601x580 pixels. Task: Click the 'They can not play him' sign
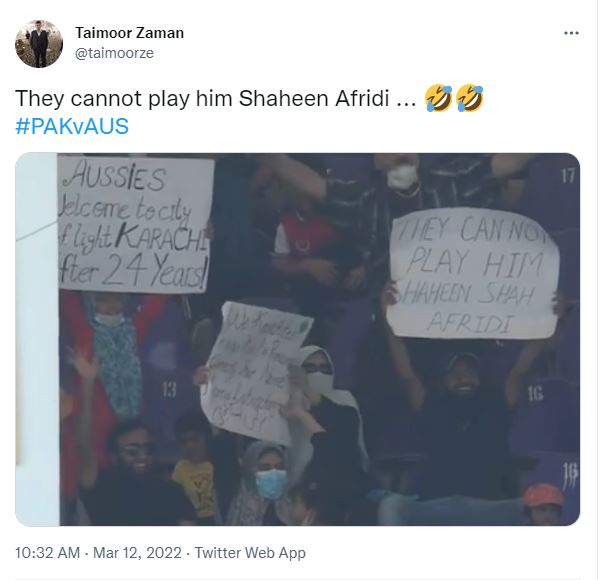tap(472, 273)
